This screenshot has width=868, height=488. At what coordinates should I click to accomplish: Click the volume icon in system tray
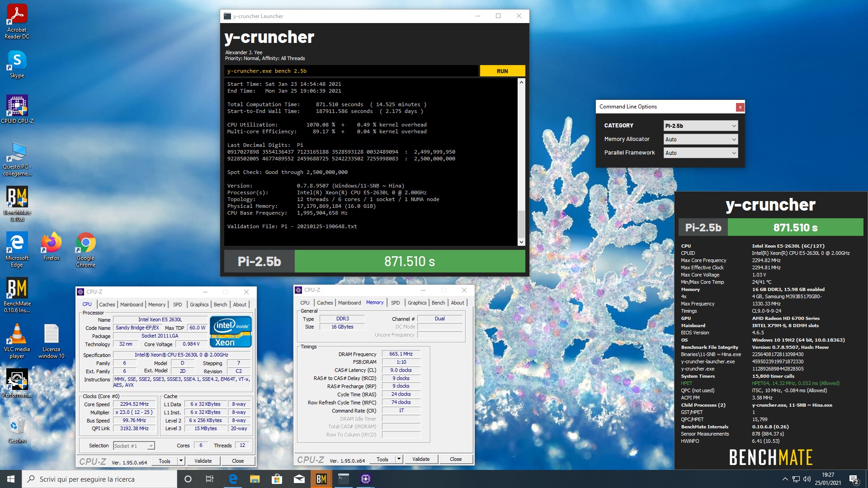(x=807, y=479)
